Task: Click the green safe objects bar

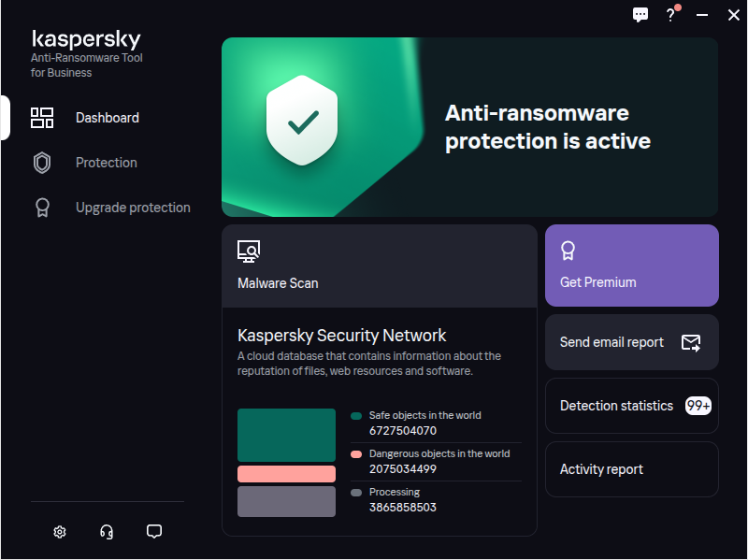Action: [287, 435]
